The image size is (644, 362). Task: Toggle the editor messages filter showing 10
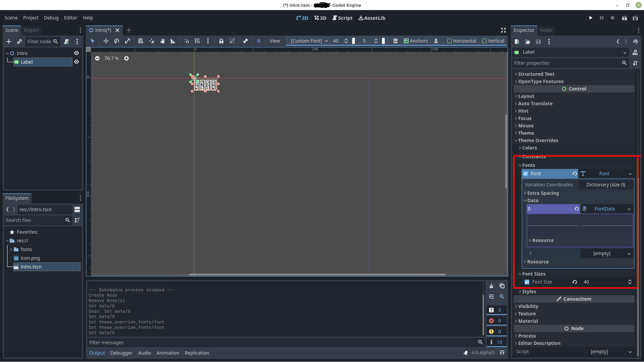click(x=496, y=342)
